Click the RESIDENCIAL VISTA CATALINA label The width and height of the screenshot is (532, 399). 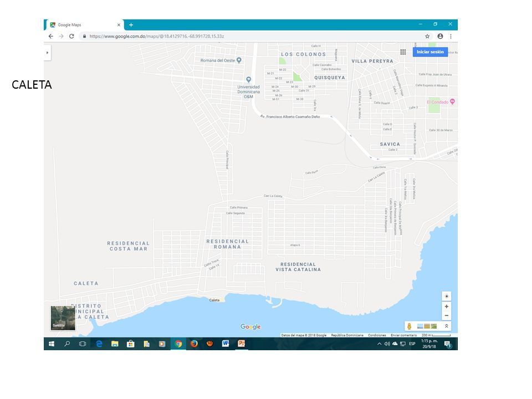coord(298,267)
